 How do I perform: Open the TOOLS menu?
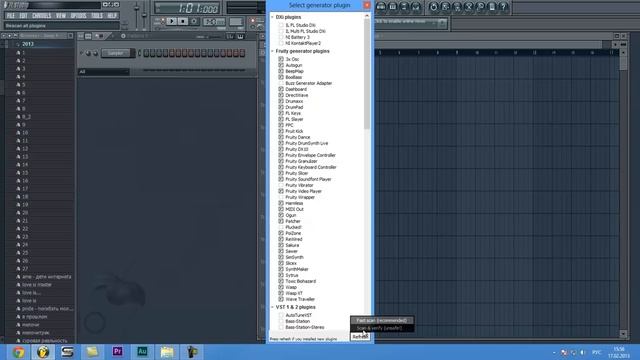point(97,16)
